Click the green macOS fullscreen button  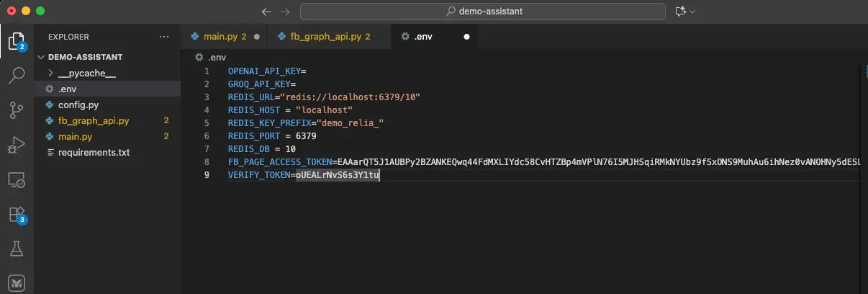click(x=40, y=12)
